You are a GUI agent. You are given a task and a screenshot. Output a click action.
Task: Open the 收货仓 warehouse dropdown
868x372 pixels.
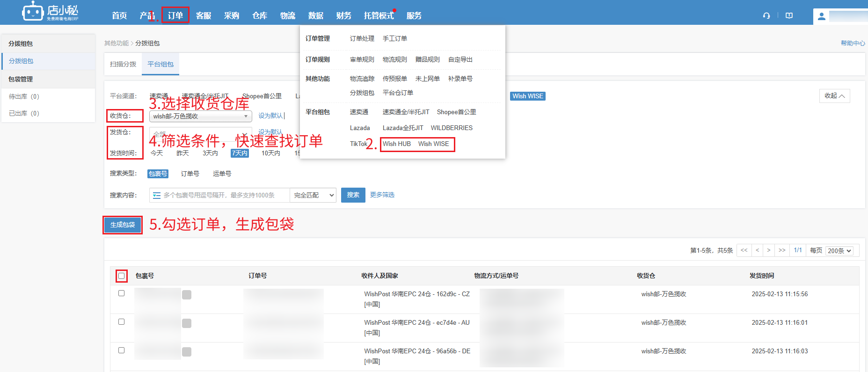tap(201, 116)
